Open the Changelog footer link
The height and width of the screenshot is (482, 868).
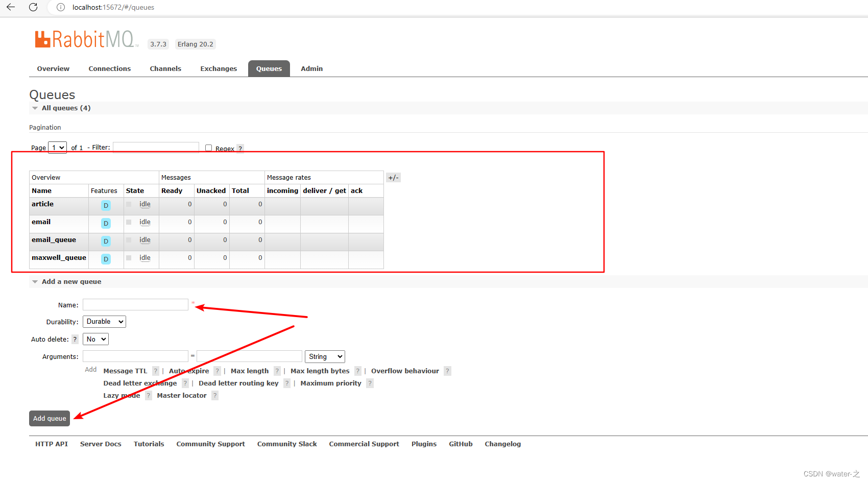(x=503, y=444)
